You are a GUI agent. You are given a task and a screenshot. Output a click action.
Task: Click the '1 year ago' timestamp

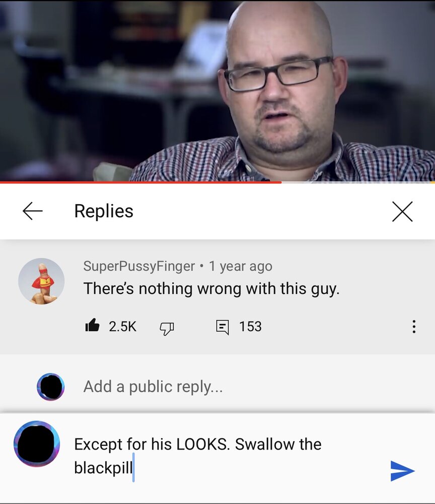241,266
